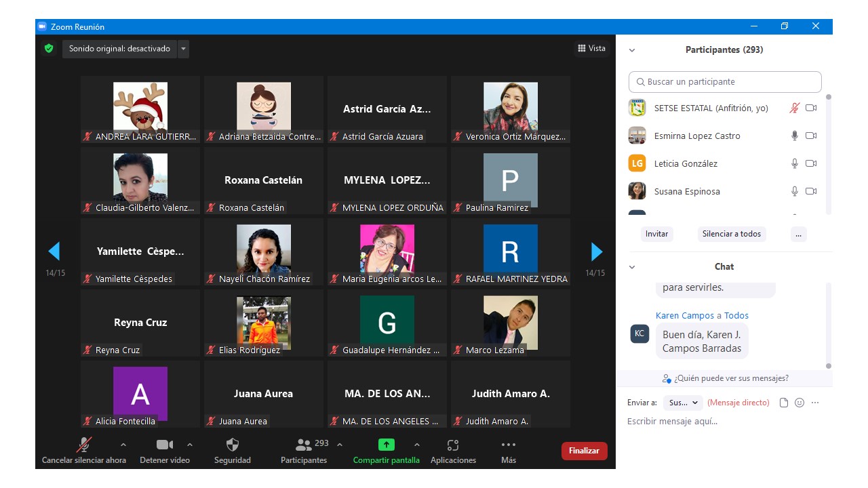Open audio options caret beside microphone
The width and height of the screenshot is (868, 488).
coord(123,445)
